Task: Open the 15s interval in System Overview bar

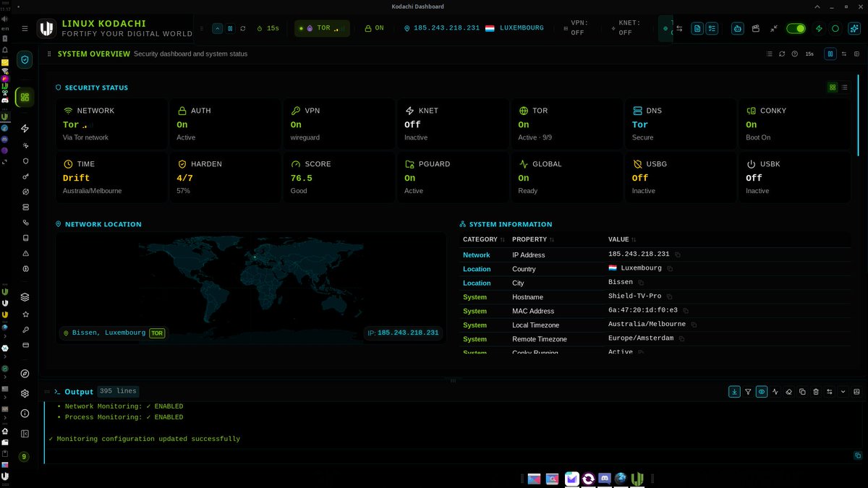Action: (809, 53)
